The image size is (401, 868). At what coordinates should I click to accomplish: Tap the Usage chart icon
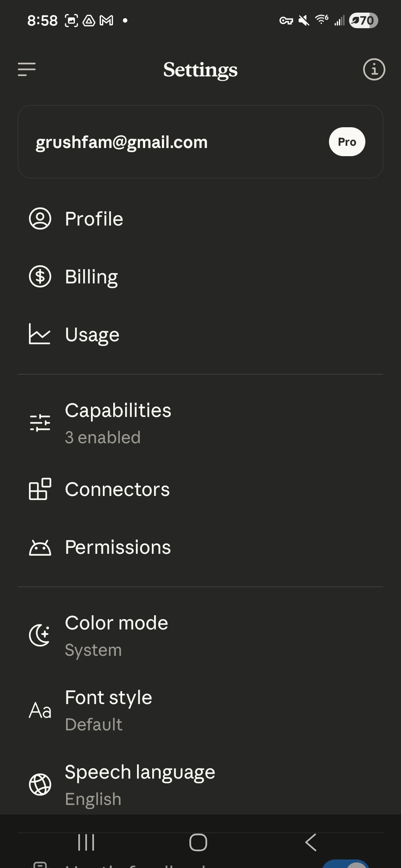tap(40, 334)
